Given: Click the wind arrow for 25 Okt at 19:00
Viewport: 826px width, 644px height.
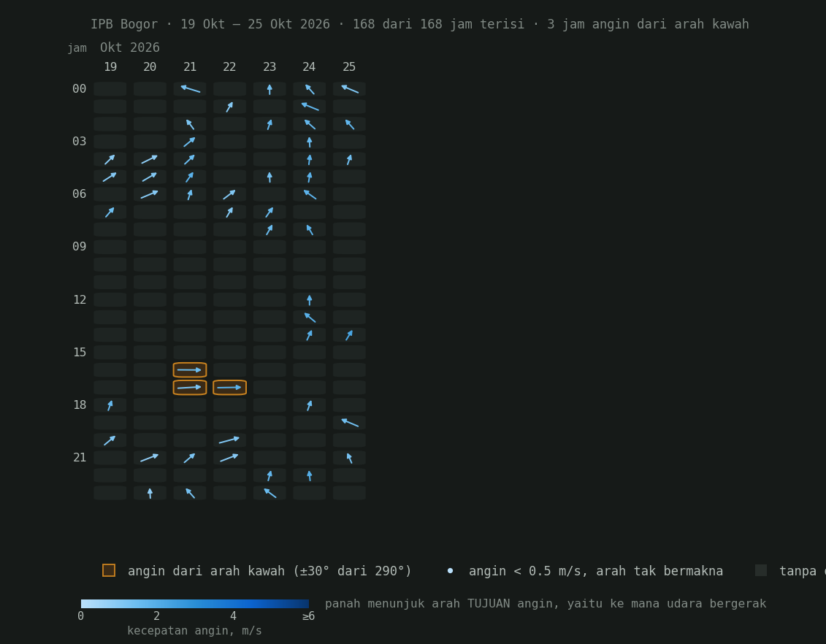Looking at the screenshot, I should pyautogui.click(x=349, y=422).
